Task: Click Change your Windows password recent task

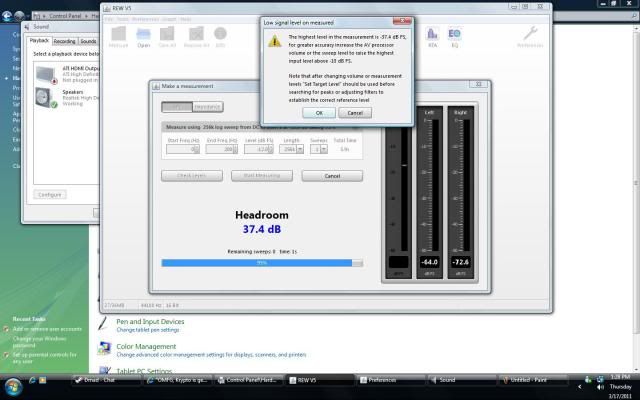Action: [x=39, y=342]
